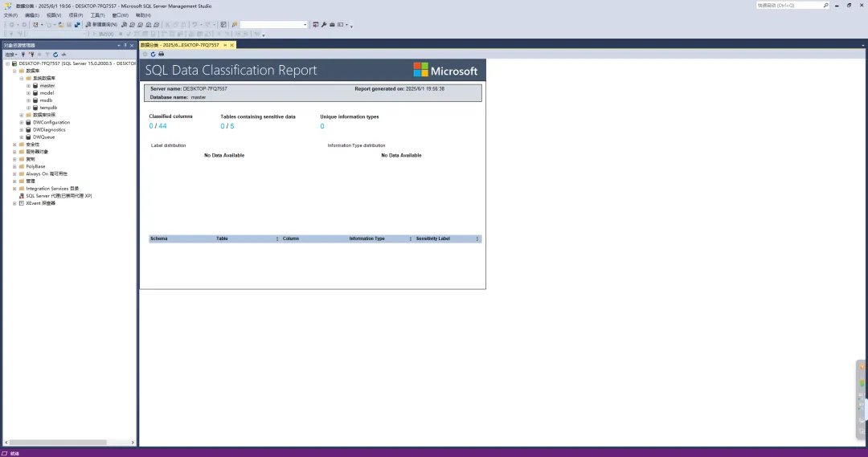This screenshot has width=868, height=457.
Task: Click the disconnect plug icon in Object Explorer toolbar
Action: (31, 55)
